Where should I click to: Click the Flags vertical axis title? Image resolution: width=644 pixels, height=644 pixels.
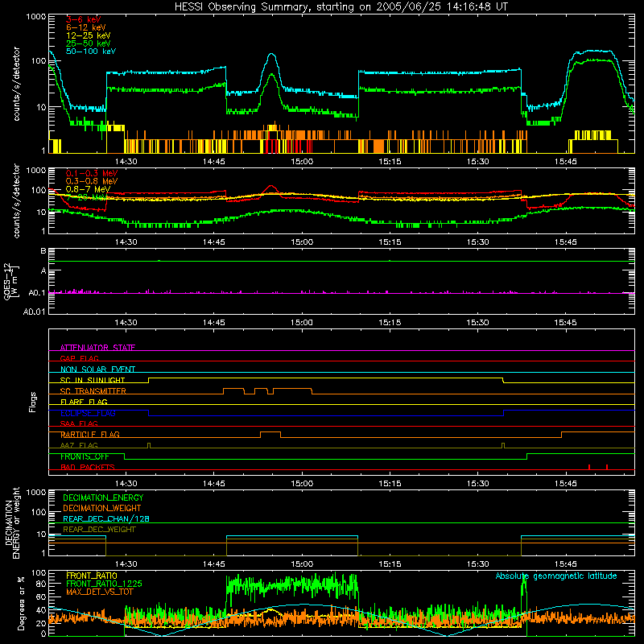[x=33, y=402]
